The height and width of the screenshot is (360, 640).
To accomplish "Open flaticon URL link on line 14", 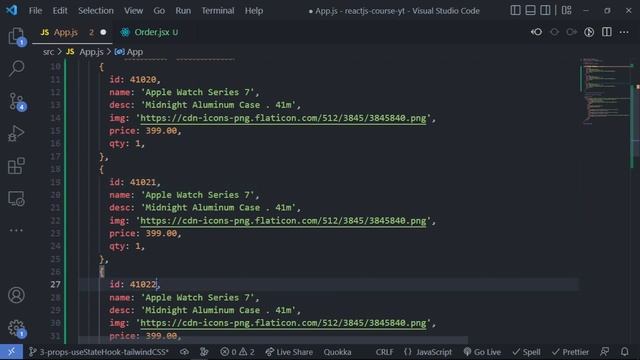I will (283, 118).
